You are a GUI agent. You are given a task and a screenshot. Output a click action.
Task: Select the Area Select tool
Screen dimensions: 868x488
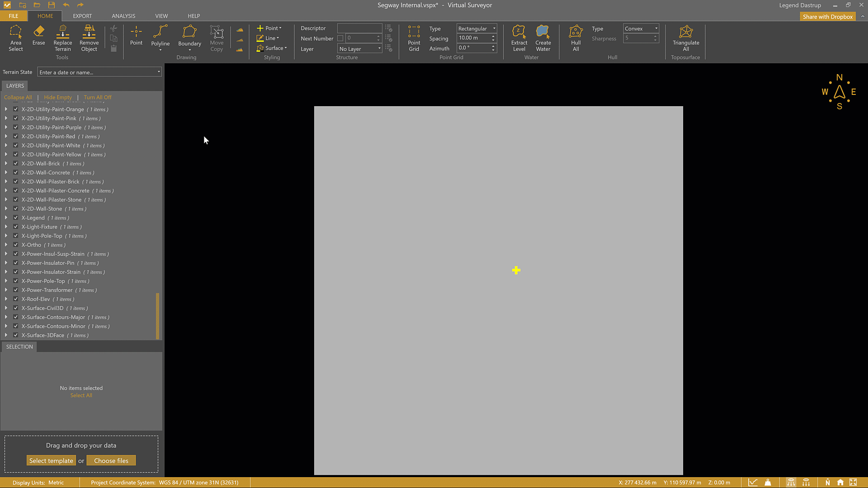pos(15,38)
